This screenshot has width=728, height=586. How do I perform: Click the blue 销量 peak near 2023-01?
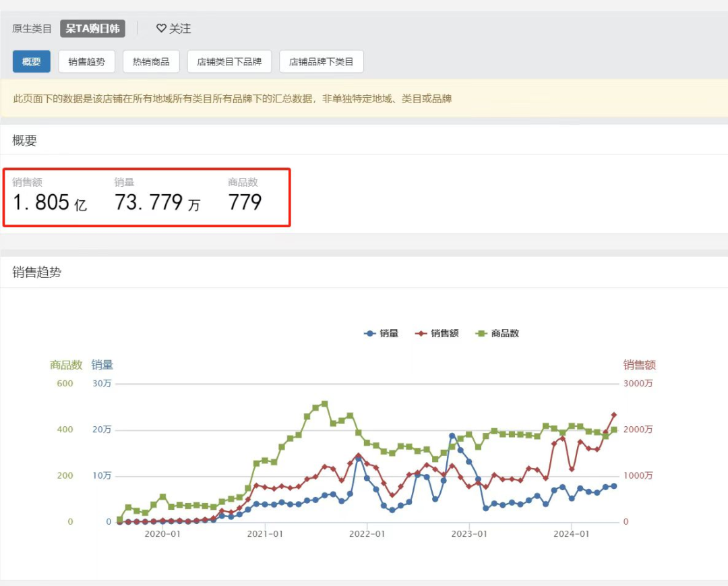click(452, 436)
